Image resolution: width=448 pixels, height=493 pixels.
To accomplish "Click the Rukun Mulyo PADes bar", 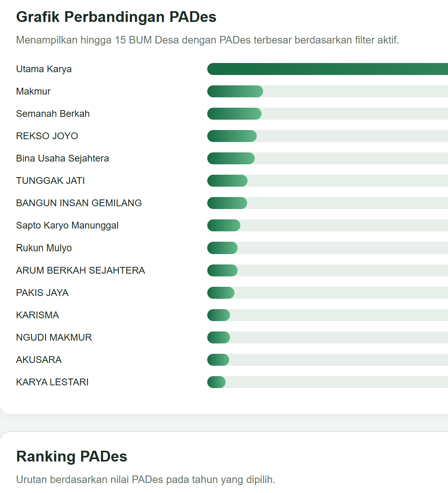I will (222, 248).
